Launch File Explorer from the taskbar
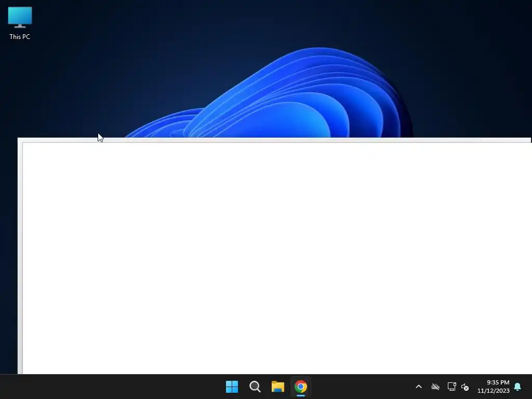Screen dimensions: 532x399 pyautogui.click(x=277, y=387)
